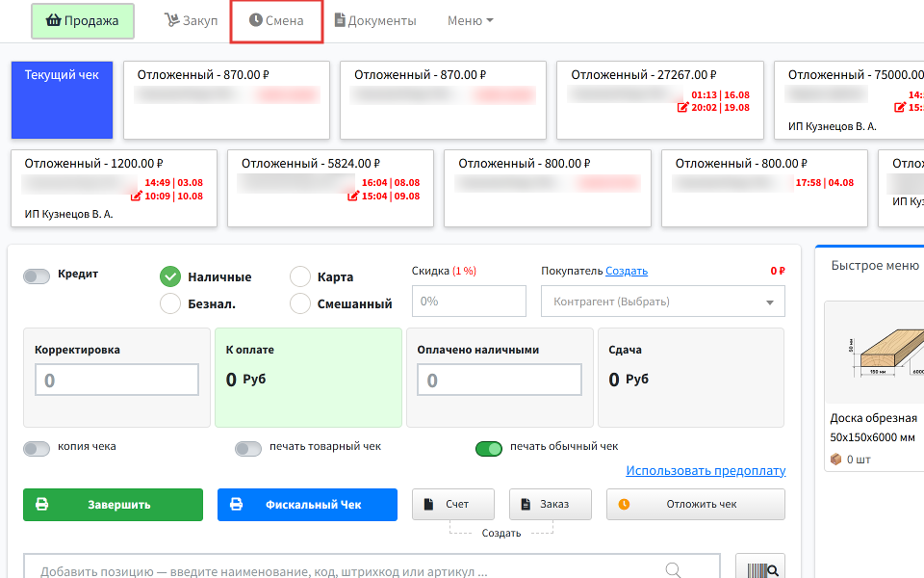Screen dimensions: 924x578
Task: Click the printer icon on Завершить button
Action: (x=41, y=504)
